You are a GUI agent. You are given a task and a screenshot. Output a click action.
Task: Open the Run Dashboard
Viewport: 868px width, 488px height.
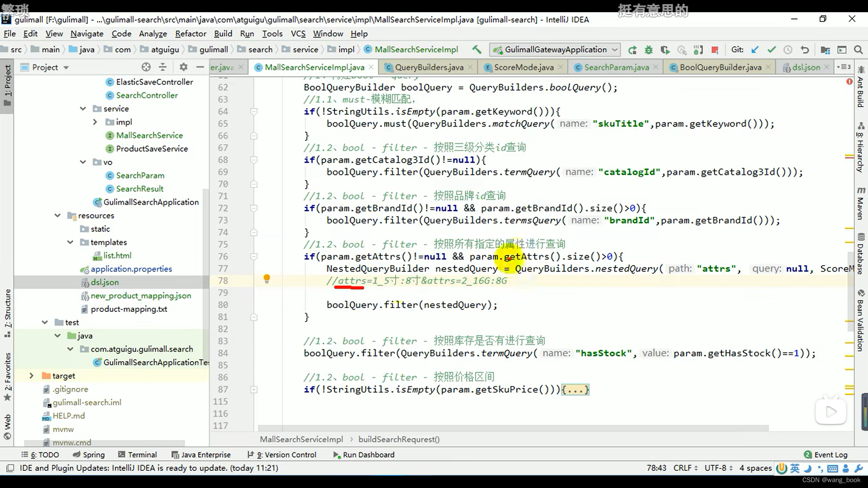pyautogui.click(x=363, y=455)
